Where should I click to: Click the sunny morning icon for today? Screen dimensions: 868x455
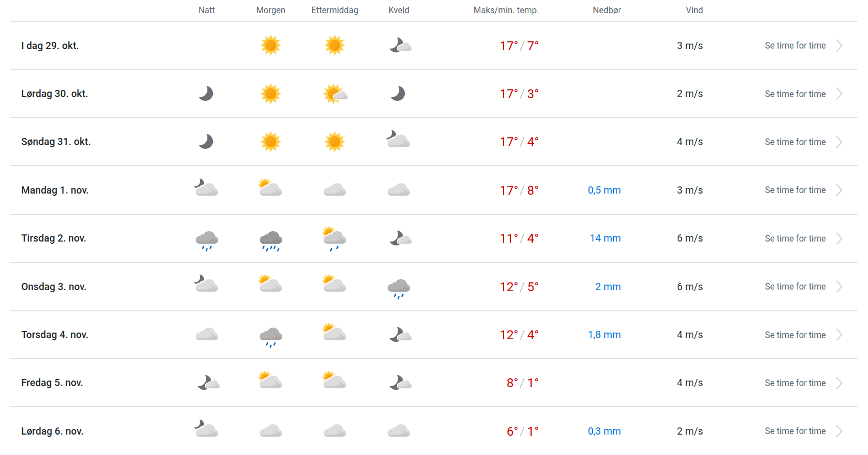[271, 45]
